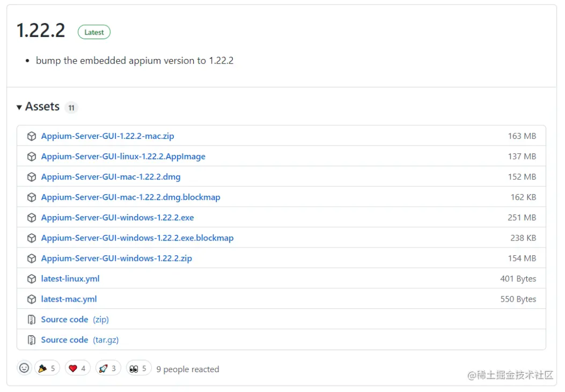
Task: Click the '550 Bytes' size value
Action: coord(518,299)
